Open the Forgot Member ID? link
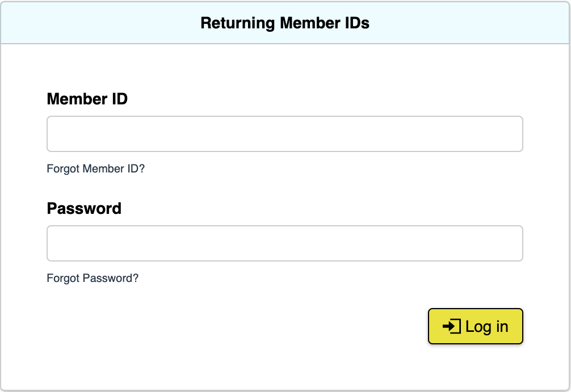 click(x=95, y=168)
